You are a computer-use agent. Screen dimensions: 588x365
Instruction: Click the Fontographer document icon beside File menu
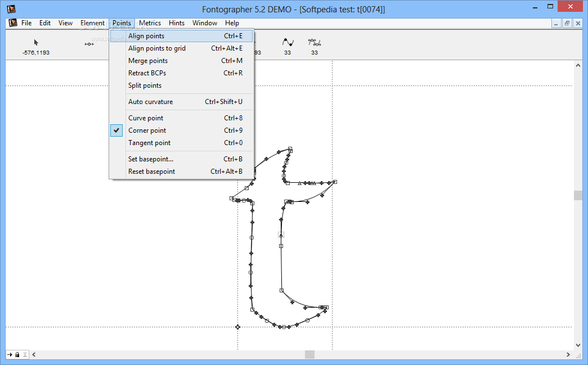[13, 23]
